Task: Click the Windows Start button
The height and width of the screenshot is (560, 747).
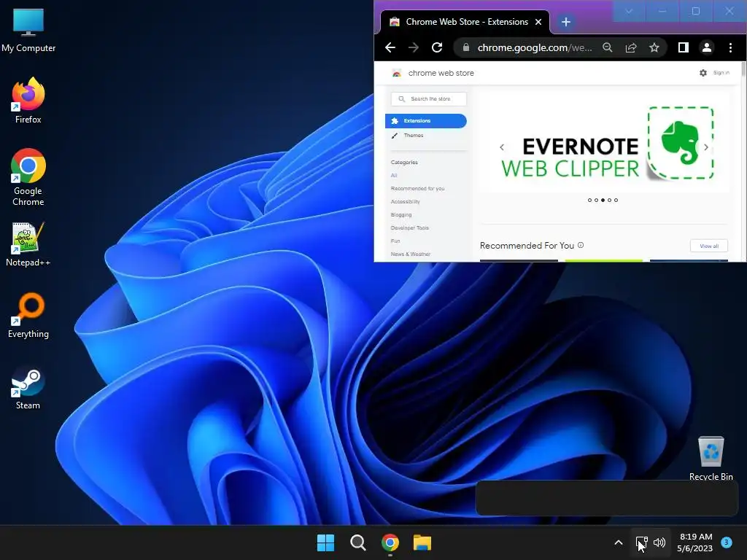Action: 326,542
